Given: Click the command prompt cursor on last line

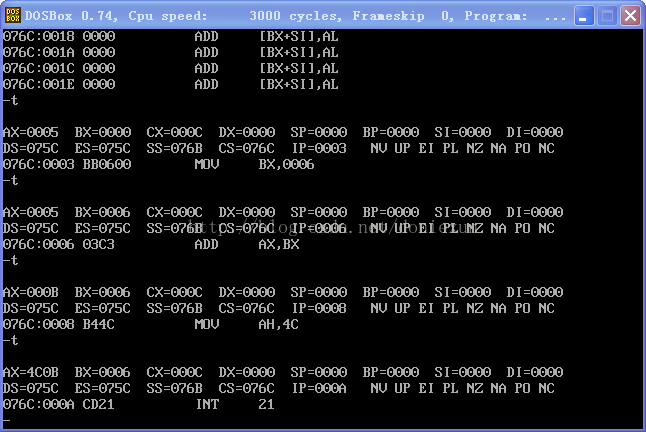Looking at the screenshot, I should pyautogui.click(x=6, y=420).
